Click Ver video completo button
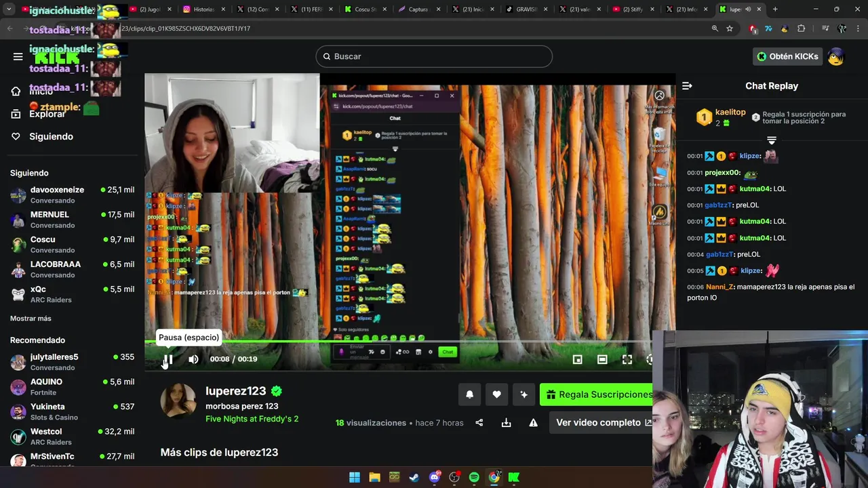Viewport: 868px width, 488px height. [x=601, y=423]
